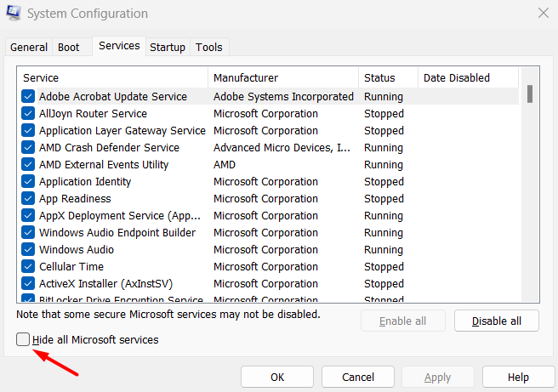558x392 pixels.
Task: Enable Hide all Microsoft services checkbox
Action: pos(22,340)
